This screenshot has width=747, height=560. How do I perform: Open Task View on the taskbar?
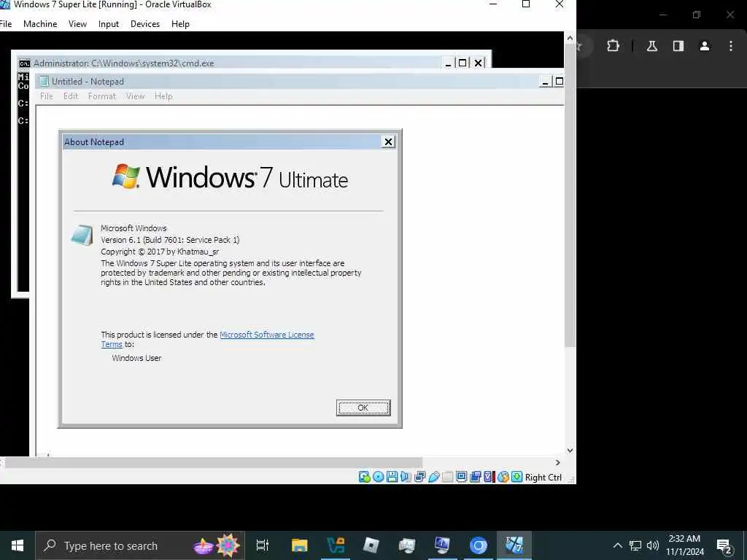point(263,545)
